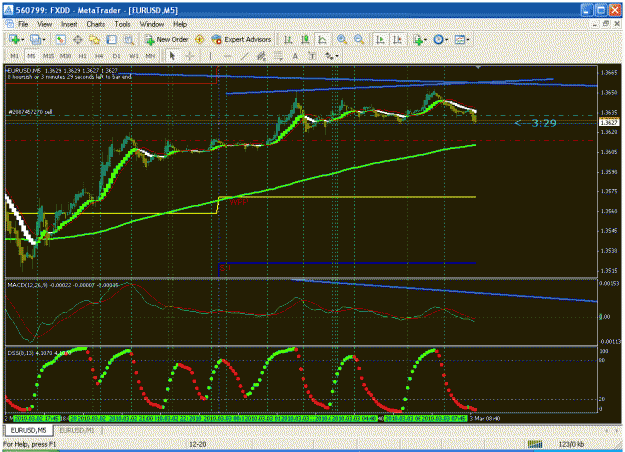Viewport: 625px width, 452px height.
Task: Toggle the Chart Shift icon
Action: tap(397, 39)
